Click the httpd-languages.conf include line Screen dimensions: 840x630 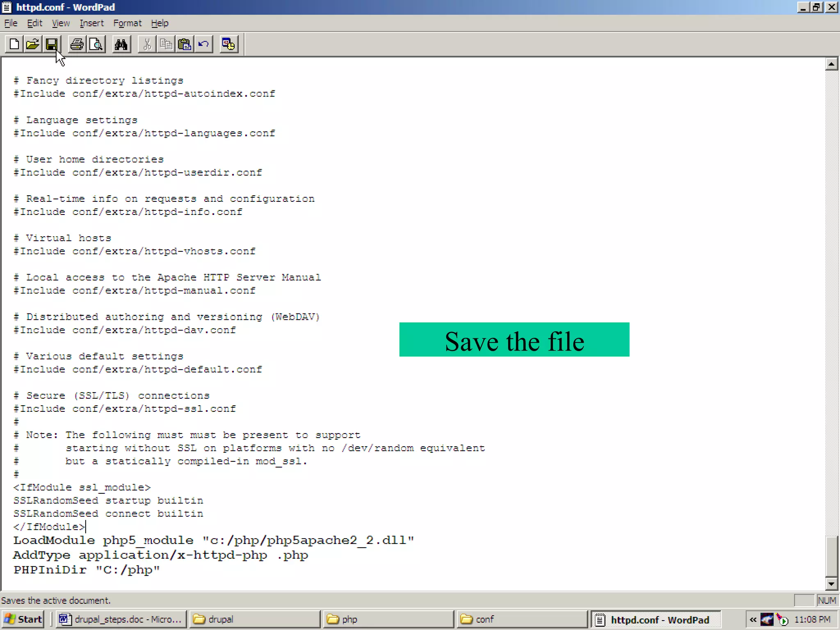(144, 133)
